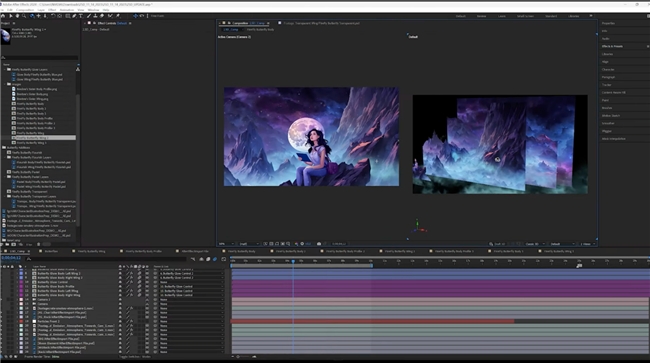Click the frame blending icon in timeline

(208, 259)
